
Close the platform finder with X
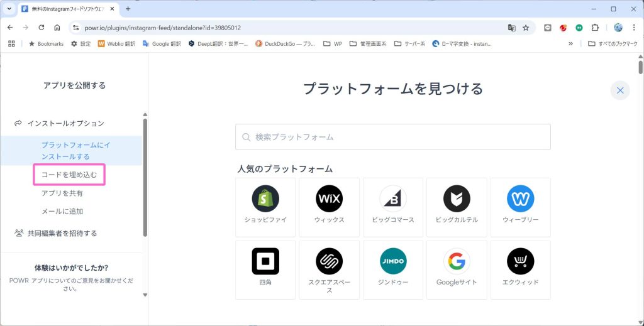coord(620,90)
